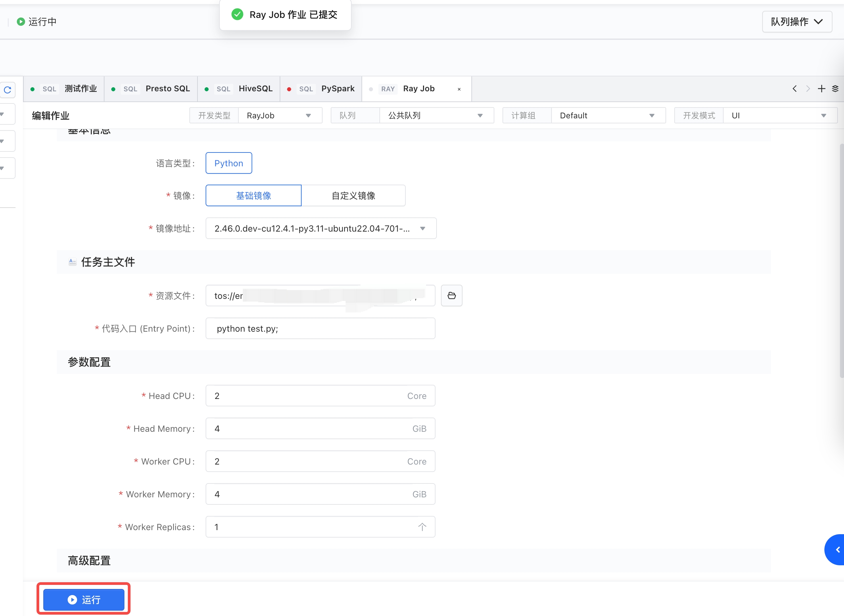
Task: Click the blue 运行 run button
Action: point(84,599)
